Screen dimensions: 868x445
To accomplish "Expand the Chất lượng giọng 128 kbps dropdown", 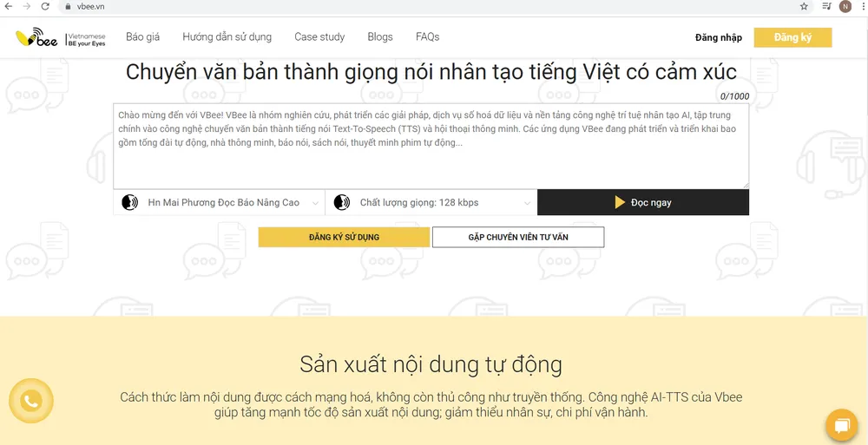I will point(431,203).
